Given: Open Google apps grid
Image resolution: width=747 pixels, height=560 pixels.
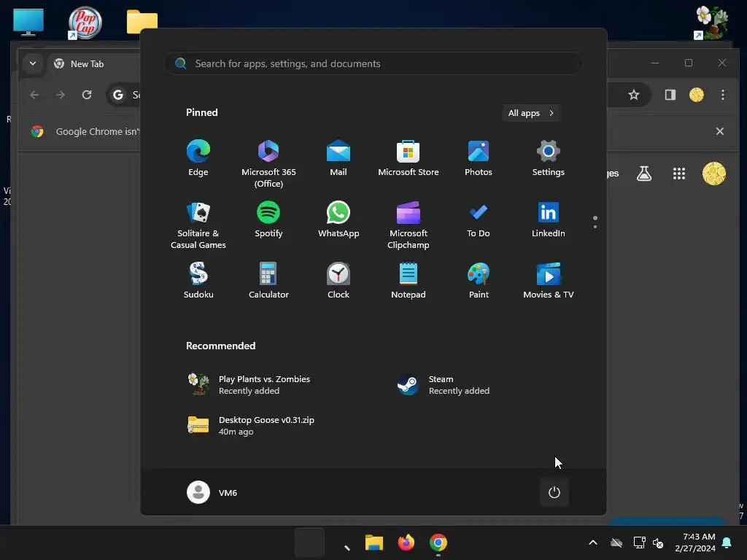Looking at the screenshot, I should (x=679, y=174).
